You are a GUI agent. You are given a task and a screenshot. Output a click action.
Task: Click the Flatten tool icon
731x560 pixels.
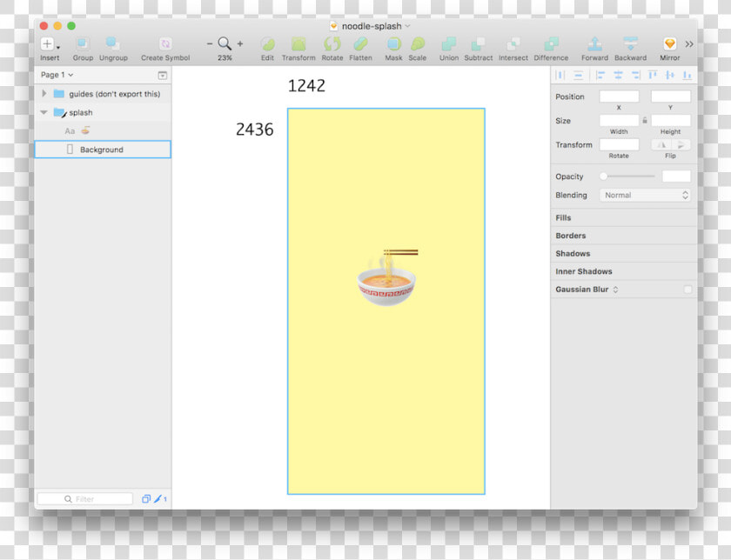(x=360, y=43)
